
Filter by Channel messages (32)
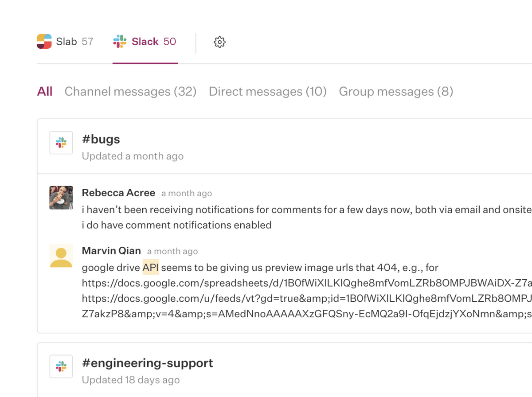[130, 92]
